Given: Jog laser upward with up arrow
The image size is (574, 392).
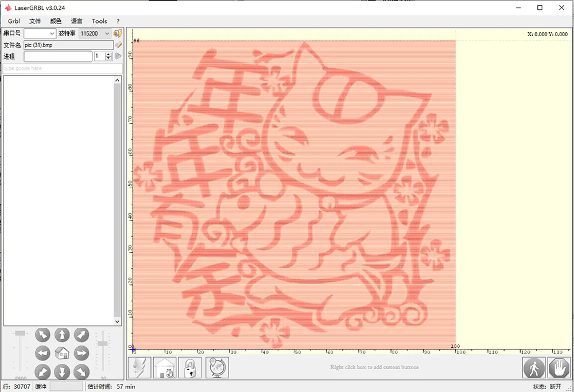Looking at the screenshot, I should tap(62, 335).
